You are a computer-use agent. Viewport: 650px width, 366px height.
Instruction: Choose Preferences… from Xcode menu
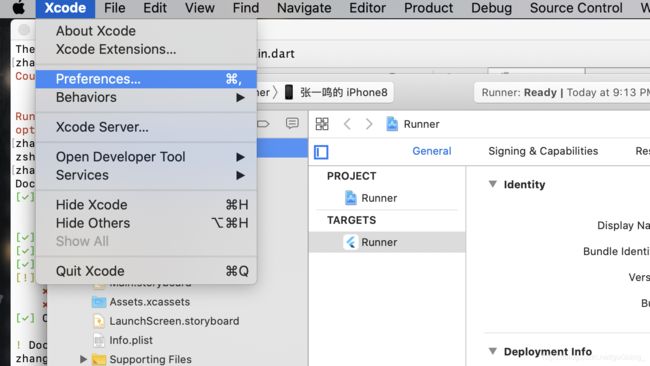click(146, 79)
